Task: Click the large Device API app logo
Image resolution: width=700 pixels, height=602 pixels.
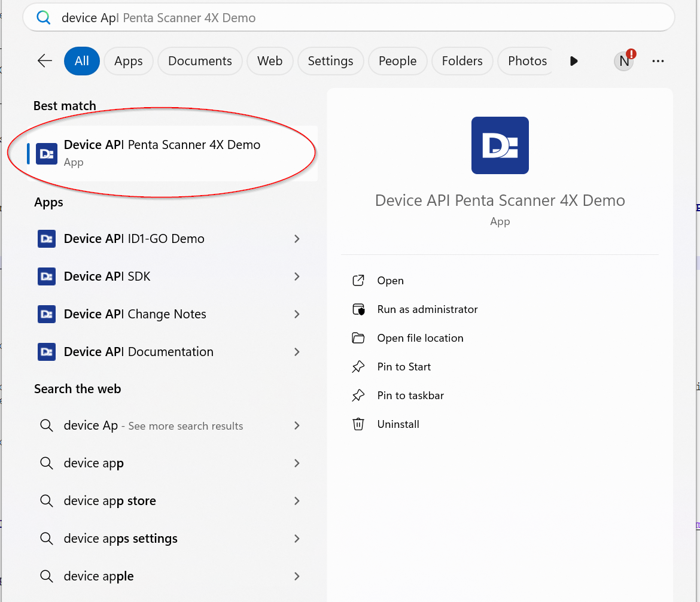Action: [x=500, y=145]
